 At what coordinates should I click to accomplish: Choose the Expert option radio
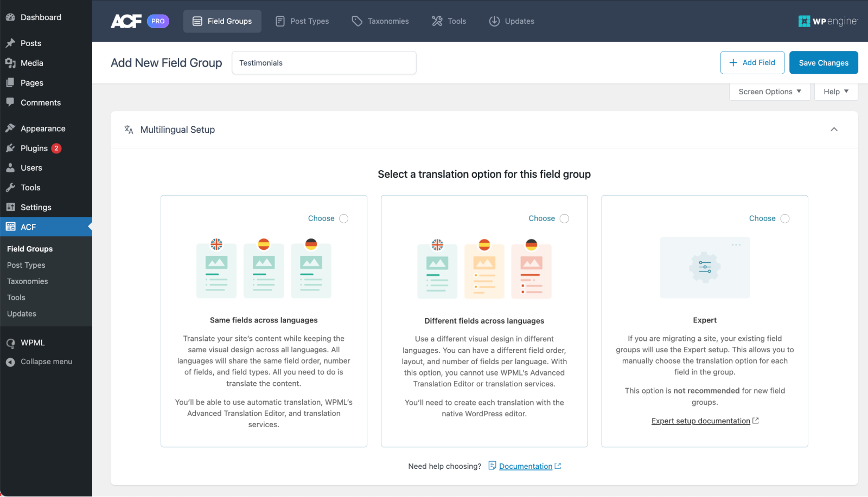[x=785, y=218]
